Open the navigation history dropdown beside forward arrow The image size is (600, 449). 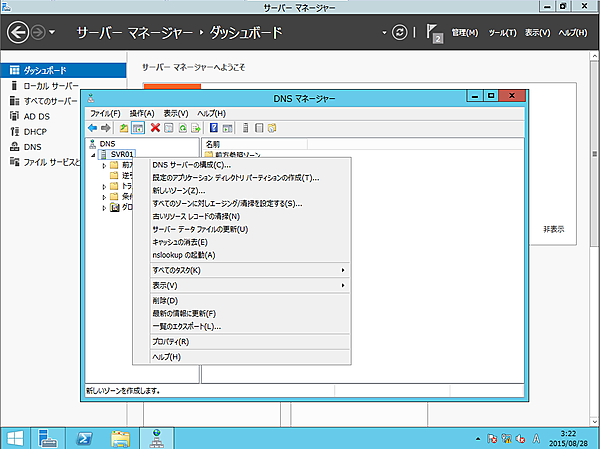52,33
